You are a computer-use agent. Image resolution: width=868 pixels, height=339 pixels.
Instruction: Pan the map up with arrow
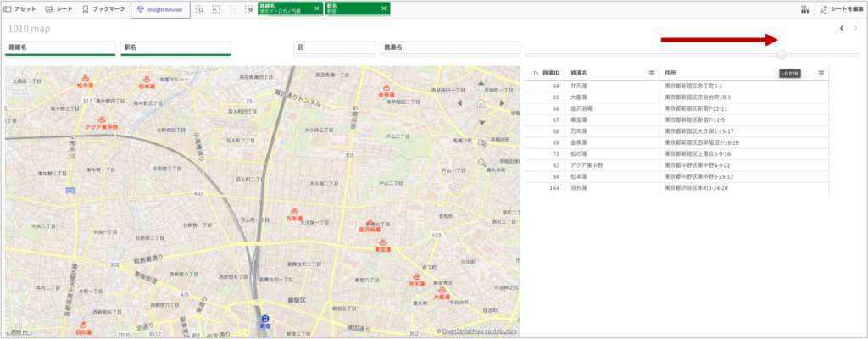click(481, 84)
